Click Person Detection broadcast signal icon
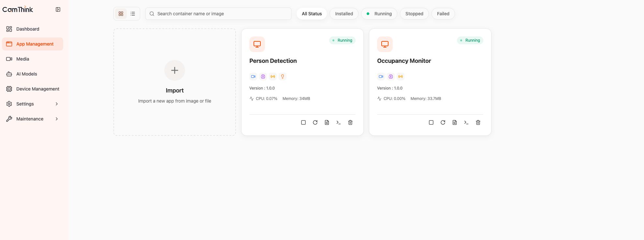Image resolution: width=644 pixels, height=240 pixels. (273, 77)
